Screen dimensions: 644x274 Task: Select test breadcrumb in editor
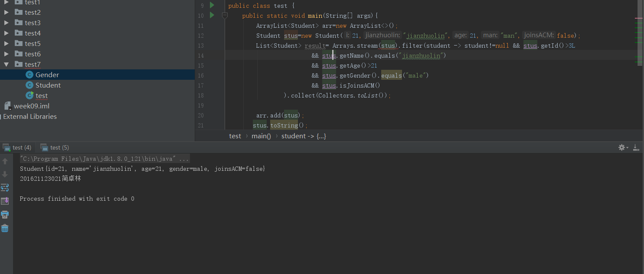coord(235,136)
